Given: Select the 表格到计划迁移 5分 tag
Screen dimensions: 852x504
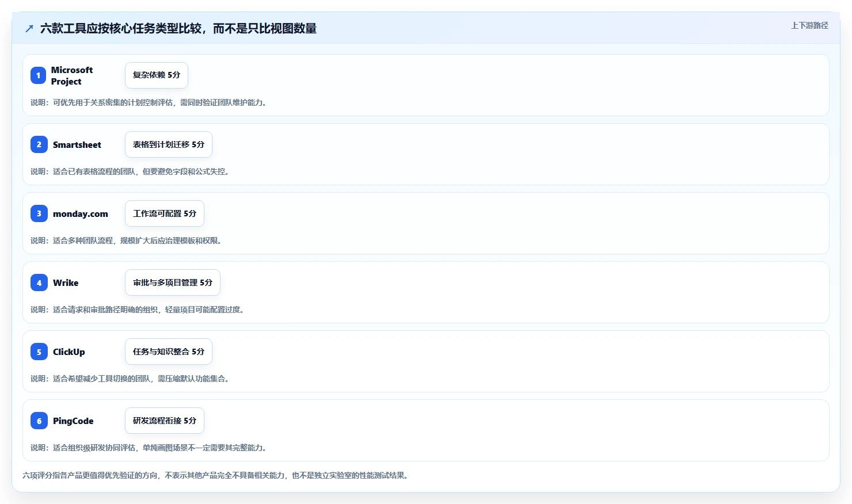Looking at the screenshot, I should pos(169,144).
